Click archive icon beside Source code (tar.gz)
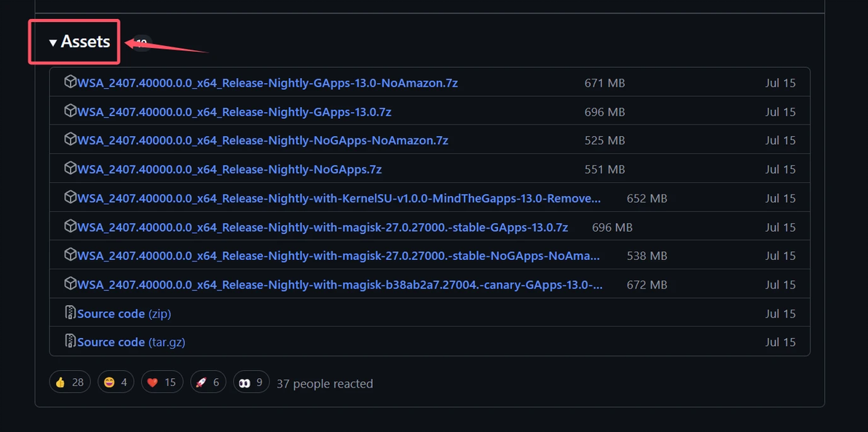The image size is (868, 432). tap(71, 341)
